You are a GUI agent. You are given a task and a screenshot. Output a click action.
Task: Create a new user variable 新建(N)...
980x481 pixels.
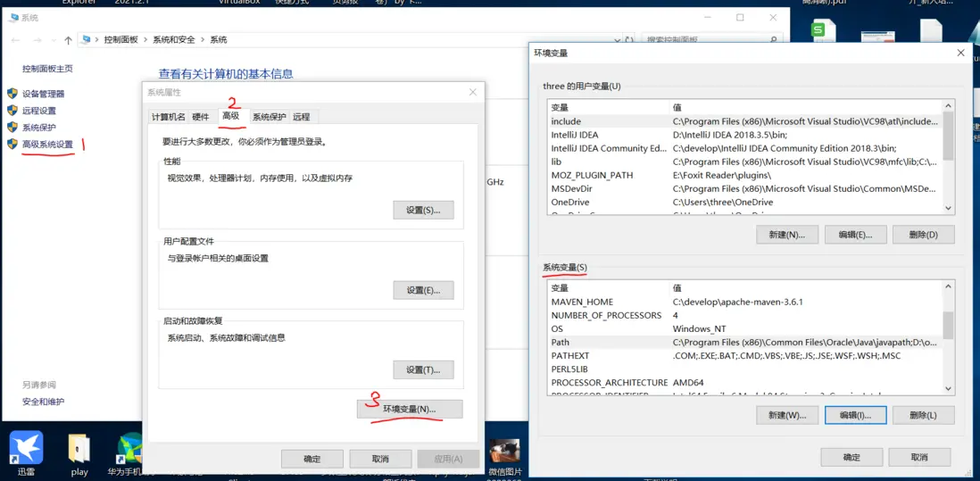pyautogui.click(x=787, y=235)
